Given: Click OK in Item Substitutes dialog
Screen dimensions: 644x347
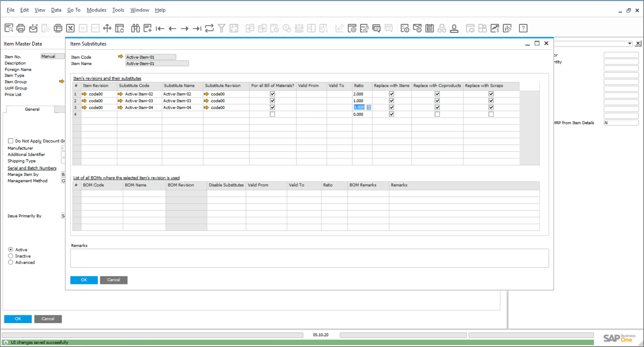Looking at the screenshot, I should (84, 280).
